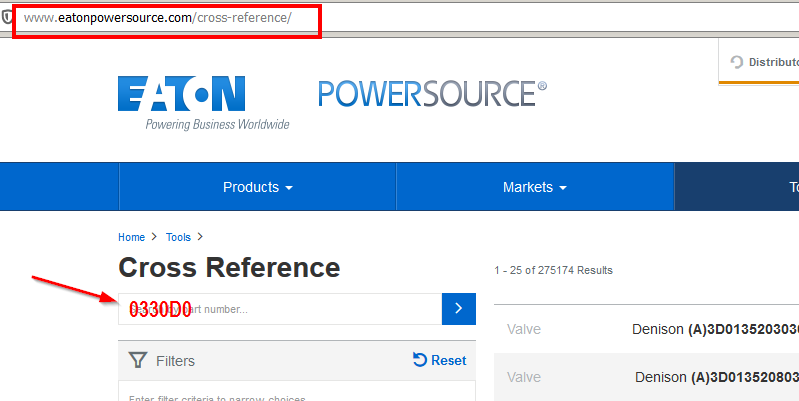Focus the search by part number field

coord(280,309)
